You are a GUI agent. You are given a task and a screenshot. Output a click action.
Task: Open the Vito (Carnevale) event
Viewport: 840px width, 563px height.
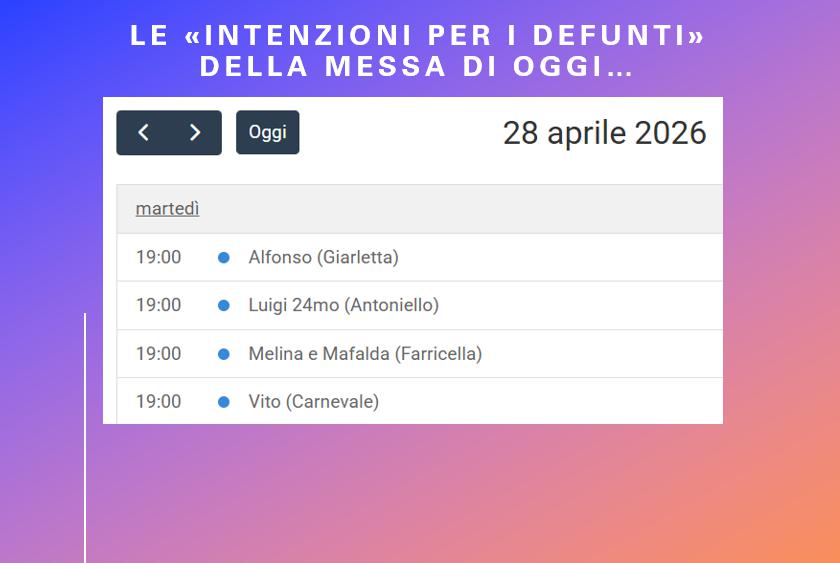pos(313,402)
